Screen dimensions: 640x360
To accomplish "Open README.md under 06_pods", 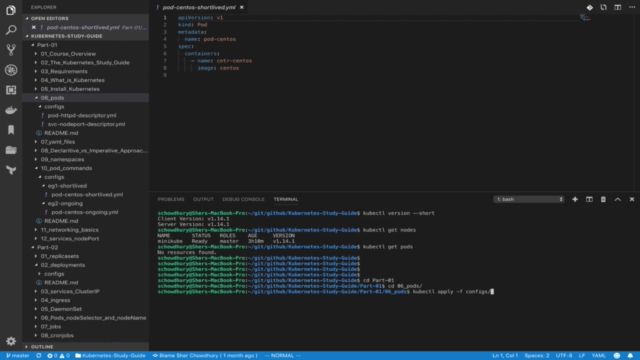I will pos(61,133).
